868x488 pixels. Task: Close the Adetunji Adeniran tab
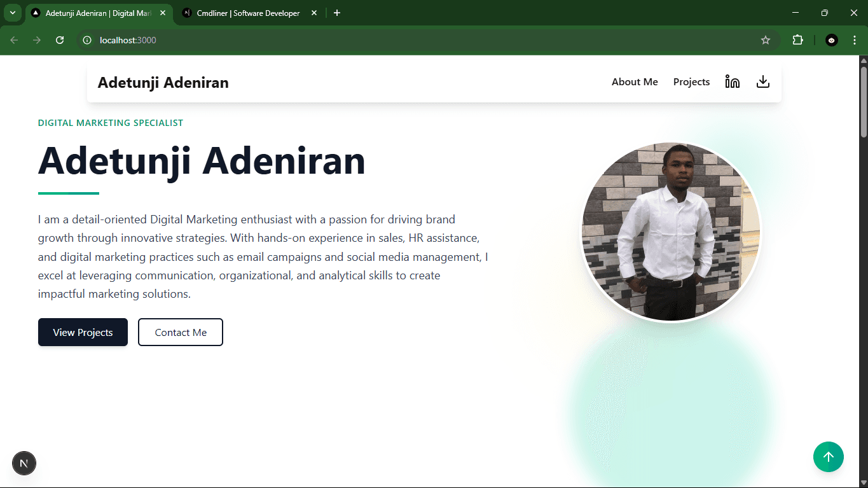click(163, 13)
